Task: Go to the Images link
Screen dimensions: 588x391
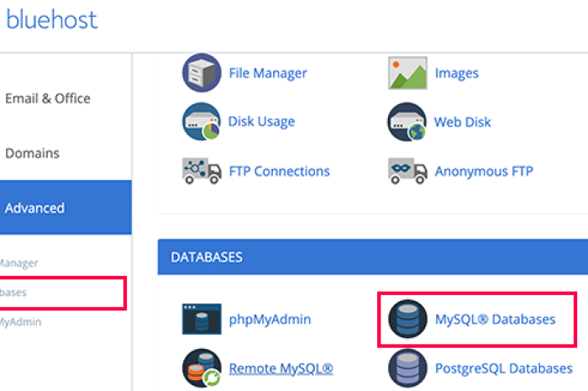Action: [456, 73]
